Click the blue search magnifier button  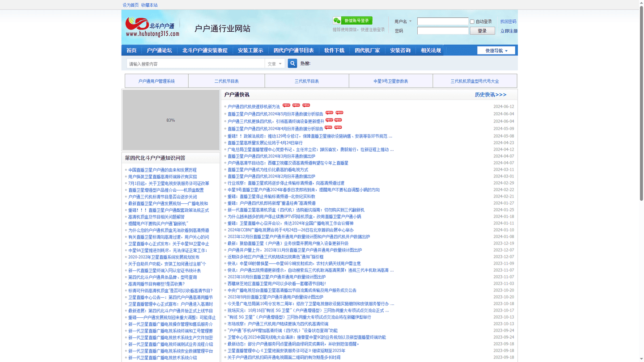tap(292, 63)
